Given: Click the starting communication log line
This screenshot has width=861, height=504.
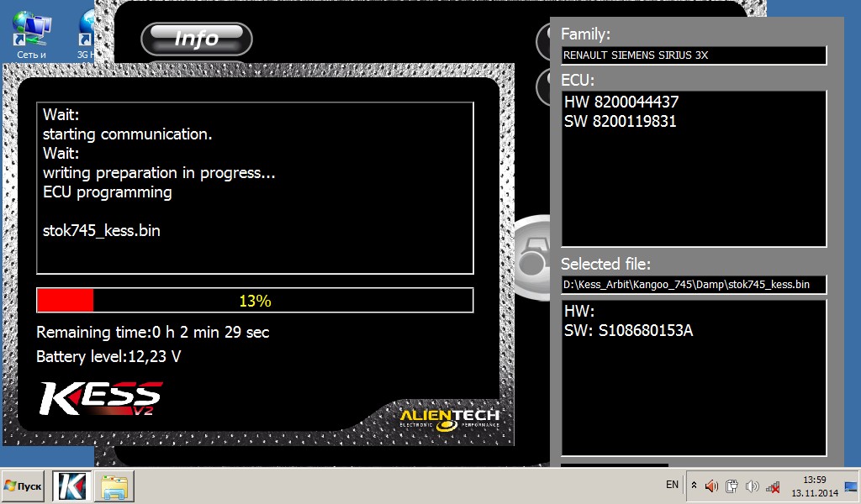Looking at the screenshot, I should 128,134.
